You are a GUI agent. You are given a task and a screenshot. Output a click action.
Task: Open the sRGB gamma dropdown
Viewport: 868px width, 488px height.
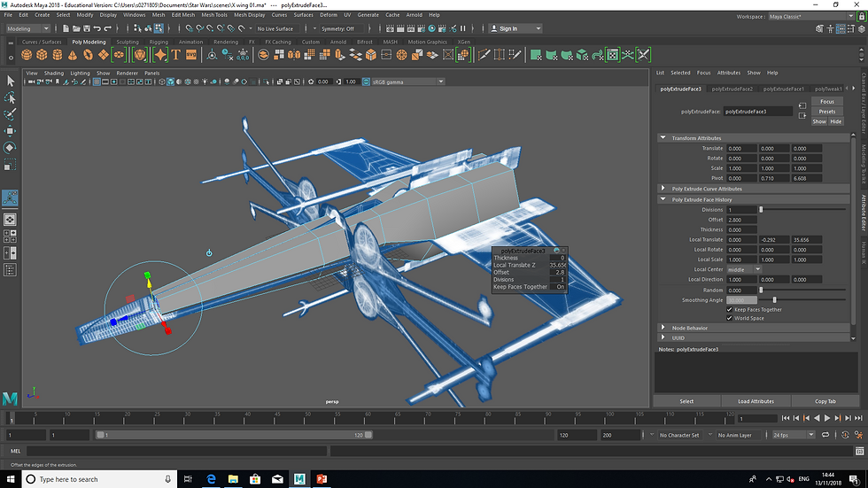coord(408,81)
